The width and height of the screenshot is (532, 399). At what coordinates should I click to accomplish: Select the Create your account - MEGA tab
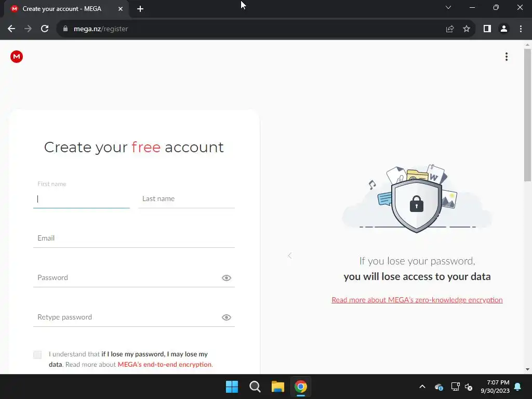pyautogui.click(x=66, y=9)
